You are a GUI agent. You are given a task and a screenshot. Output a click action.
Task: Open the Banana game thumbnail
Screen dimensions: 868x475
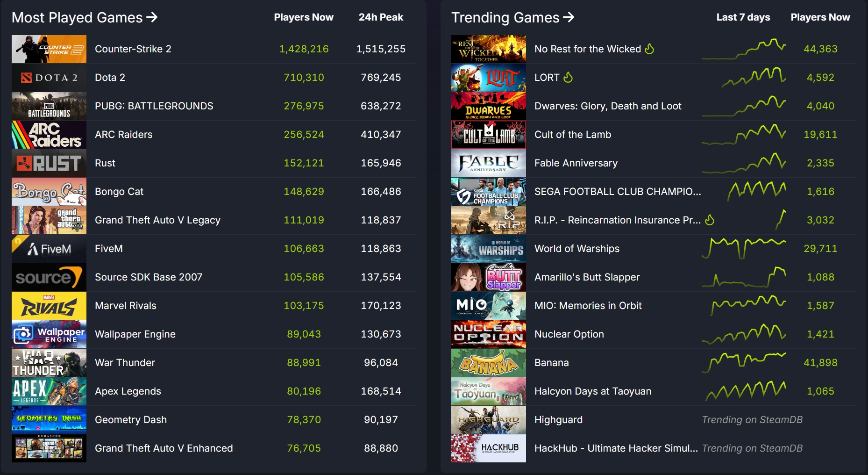tap(489, 363)
